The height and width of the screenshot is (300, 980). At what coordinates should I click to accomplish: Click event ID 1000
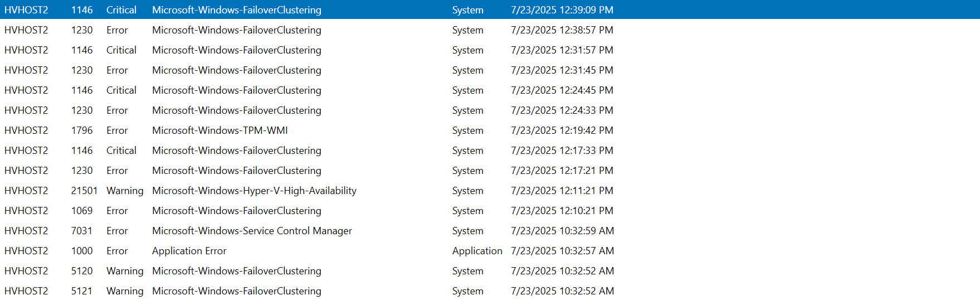(82, 251)
